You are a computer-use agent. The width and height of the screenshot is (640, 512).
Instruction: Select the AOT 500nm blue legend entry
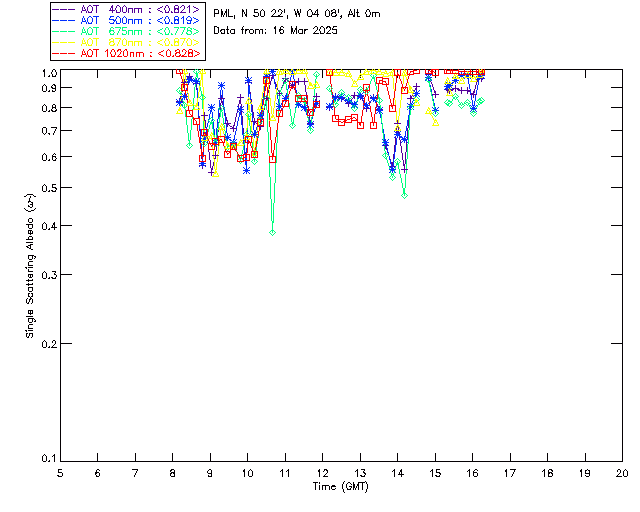(140, 20)
